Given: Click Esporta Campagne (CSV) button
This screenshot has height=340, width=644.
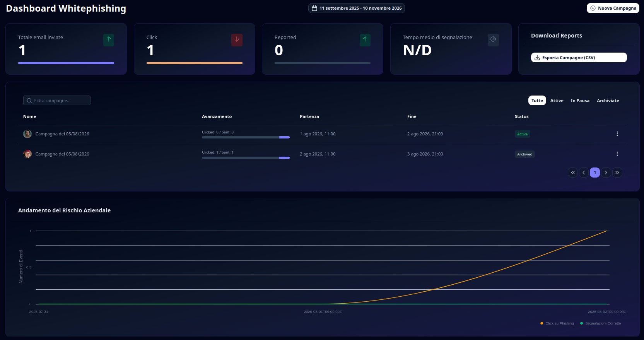Looking at the screenshot, I should coord(579,58).
